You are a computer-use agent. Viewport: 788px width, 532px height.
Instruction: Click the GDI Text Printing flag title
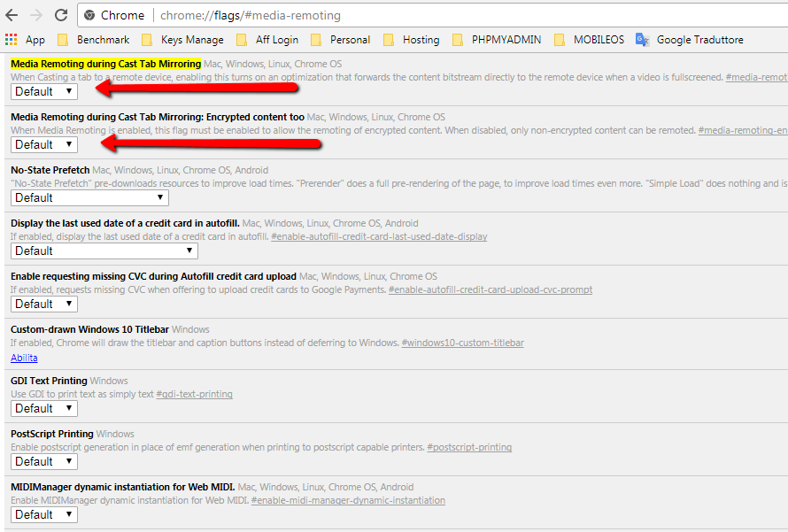point(49,381)
